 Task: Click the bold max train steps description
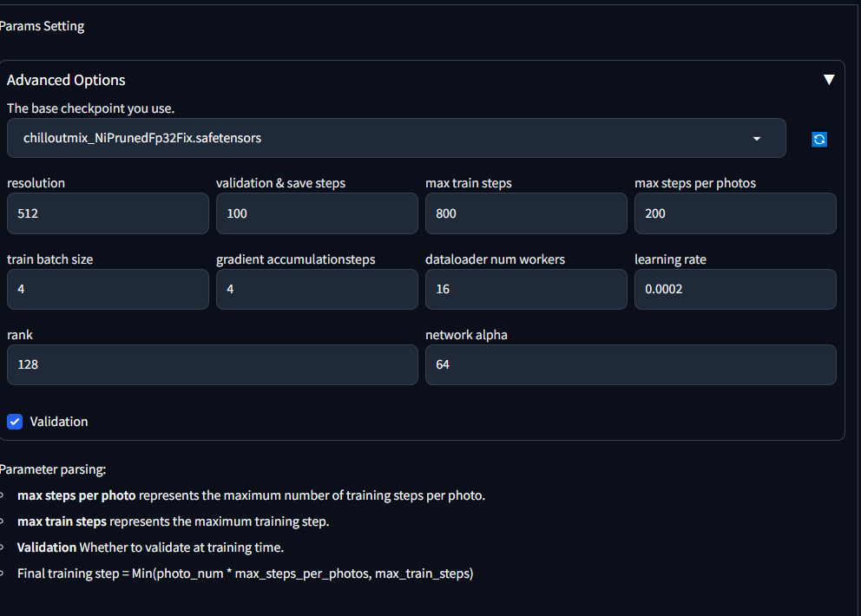(x=62, y=521)
